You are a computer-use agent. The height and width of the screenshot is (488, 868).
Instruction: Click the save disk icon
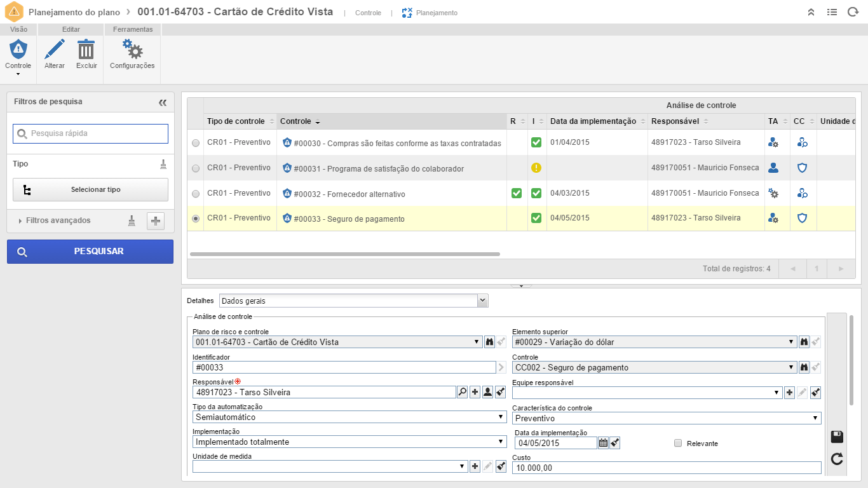pos(837,437)
